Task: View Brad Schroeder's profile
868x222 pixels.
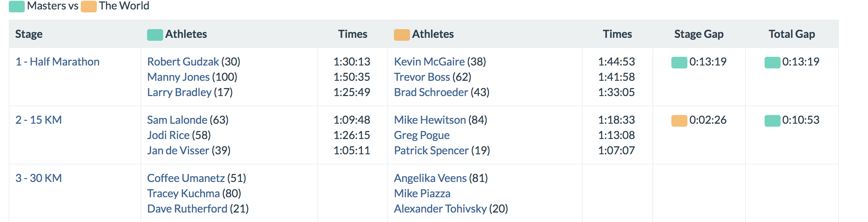Action: pyautogui.click(x=431, y=92)
